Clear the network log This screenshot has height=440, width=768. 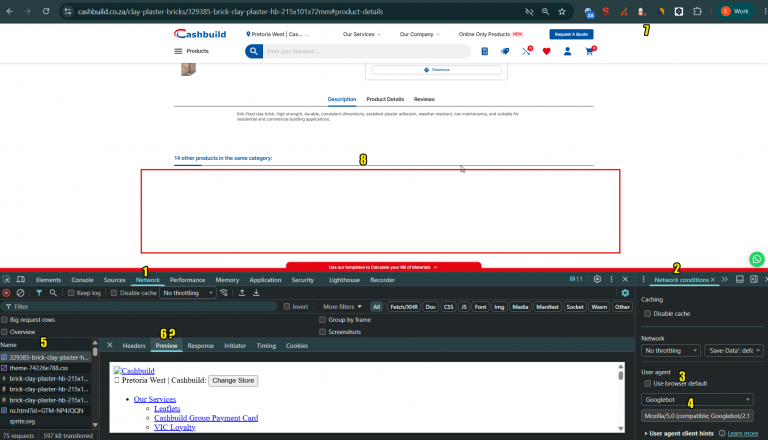20,293
